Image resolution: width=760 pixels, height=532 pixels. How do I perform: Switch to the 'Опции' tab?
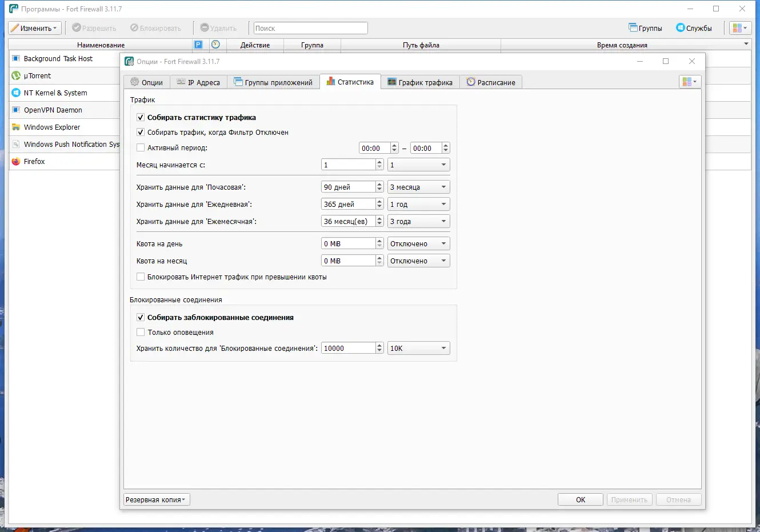click(147, 82)
